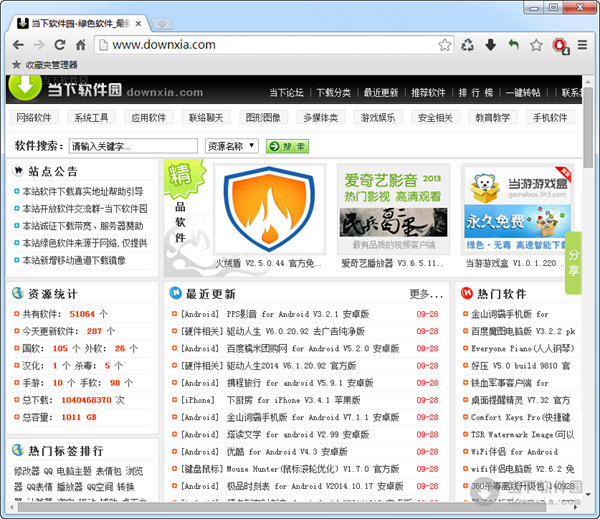Screen dimensions: 600x519
Task: Open the 当游游戏盒 promo image
Action: tap(517, 209)
